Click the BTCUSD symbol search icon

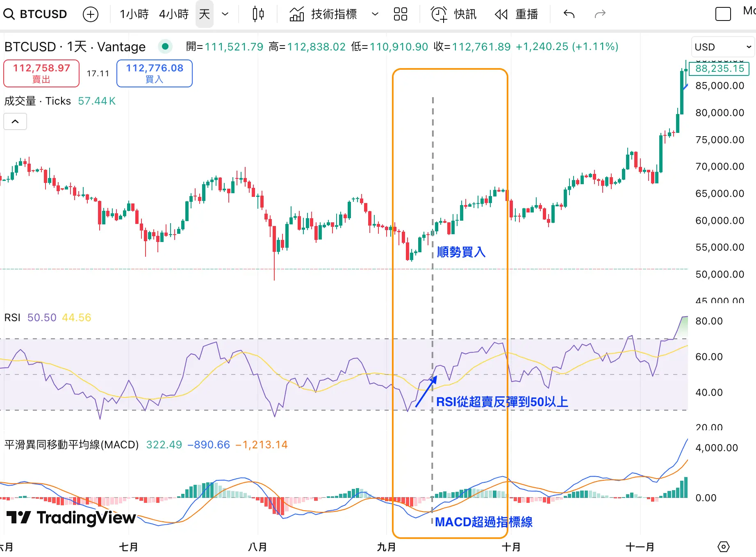coord(9,14)
